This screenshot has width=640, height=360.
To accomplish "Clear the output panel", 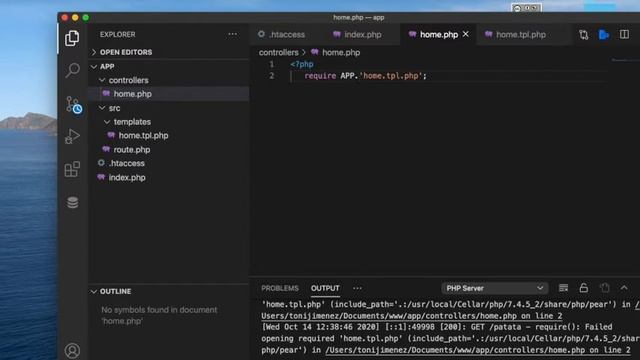I will pos(563,288).
